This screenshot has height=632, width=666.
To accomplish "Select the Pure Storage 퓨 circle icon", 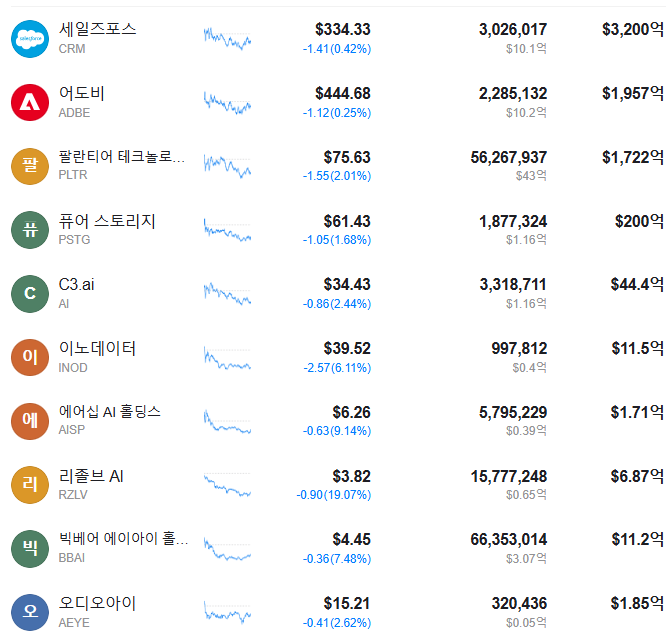I will 30,230.
